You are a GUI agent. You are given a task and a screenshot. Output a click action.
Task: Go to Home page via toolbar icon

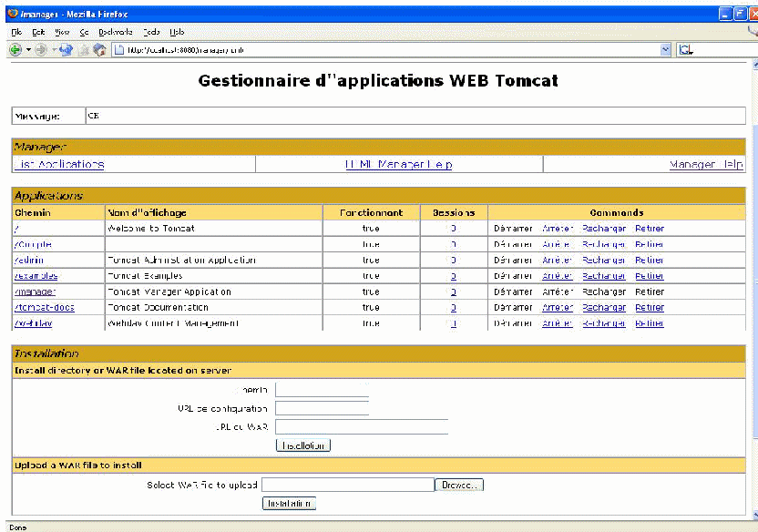[99, 50]
